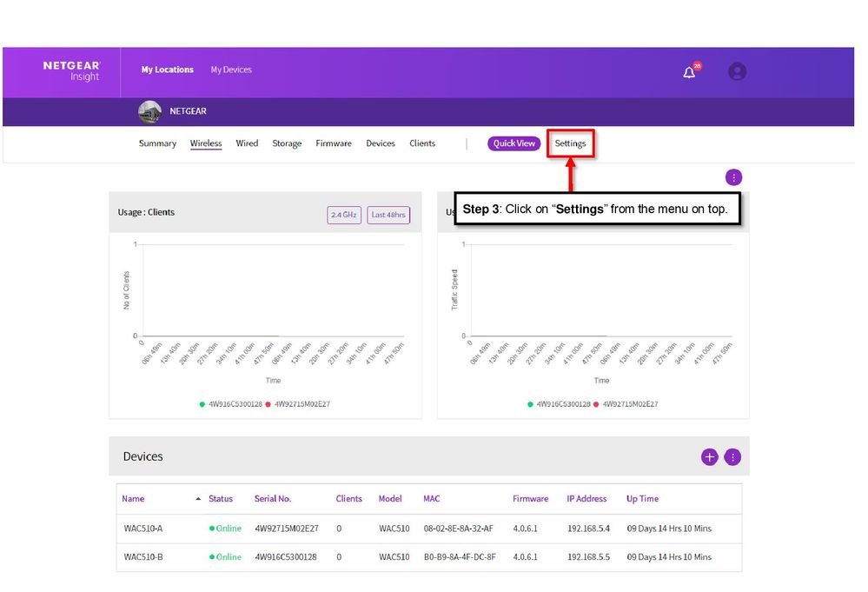Image resolution: width=868 pixels, height=592 pixels.
Task: Sort devices by Status column
Action: click(221, 499)
